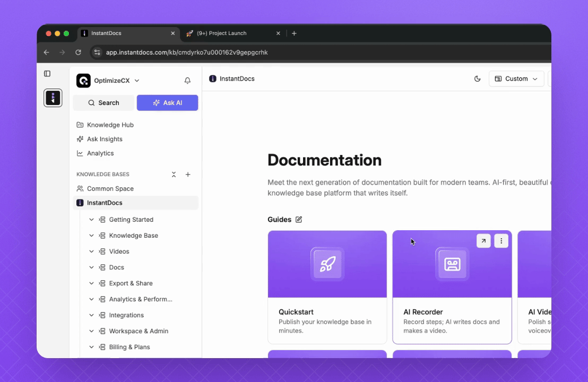Open the InstantDocs workspace icon in left rail
The width and height of the screenshot is (588, 382).
53,98
